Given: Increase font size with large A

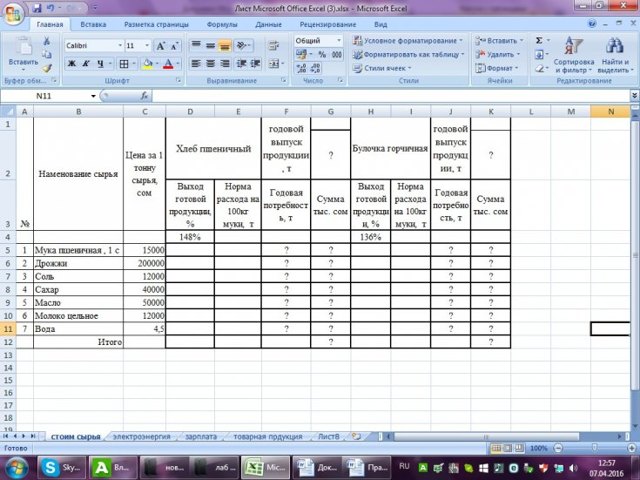Looking at the screenshot, I should (161, 46).
